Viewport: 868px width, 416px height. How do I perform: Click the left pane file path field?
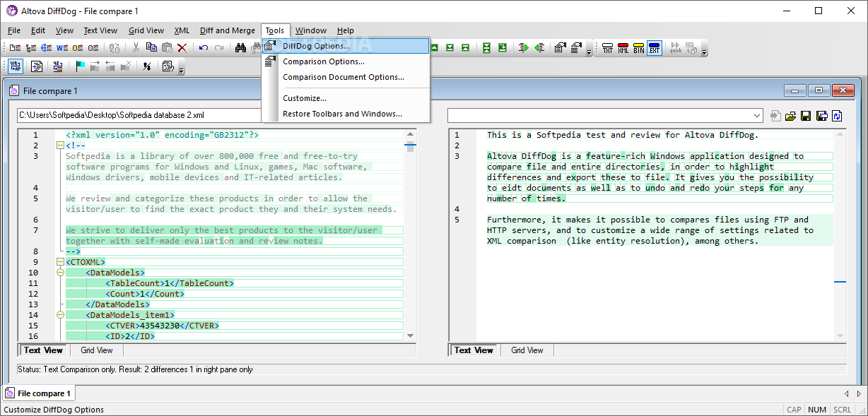(139, 115)
